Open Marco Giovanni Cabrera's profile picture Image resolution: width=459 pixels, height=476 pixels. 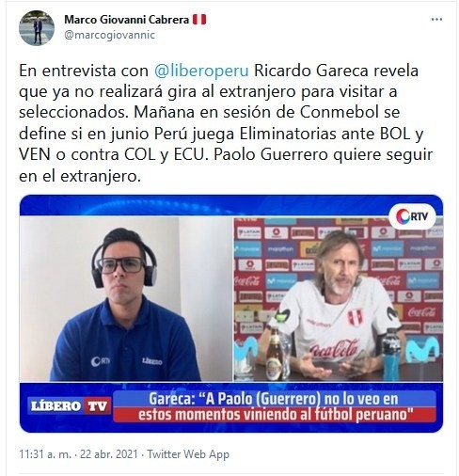click(x=37, y=28)
